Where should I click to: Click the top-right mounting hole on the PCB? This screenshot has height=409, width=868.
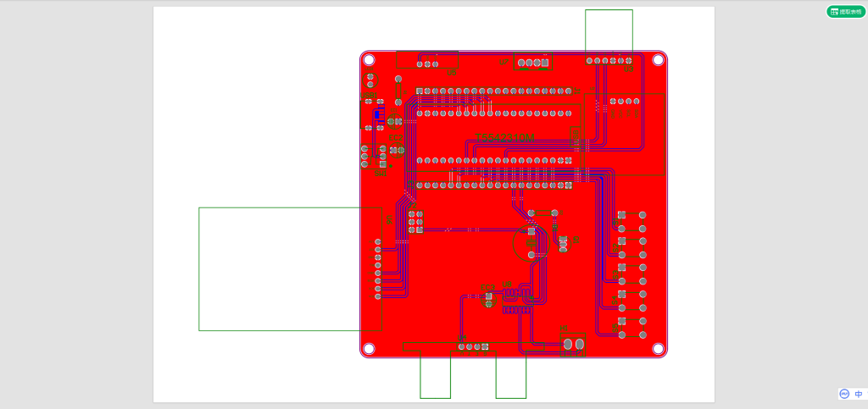[658, 59]
